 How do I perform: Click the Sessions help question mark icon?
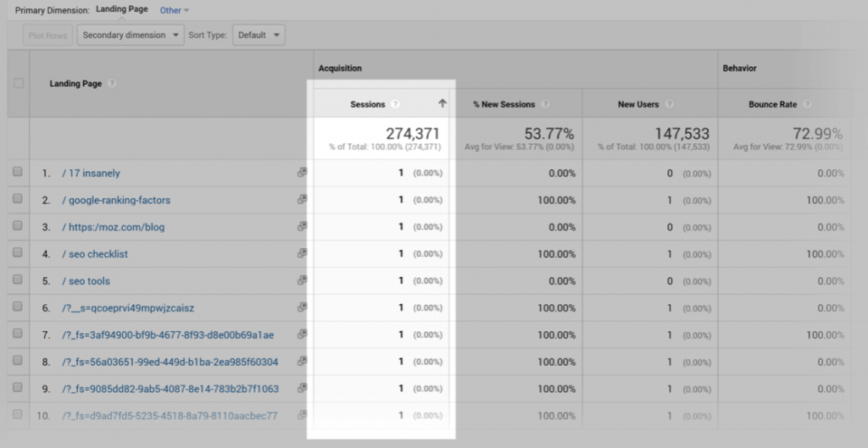395,104
